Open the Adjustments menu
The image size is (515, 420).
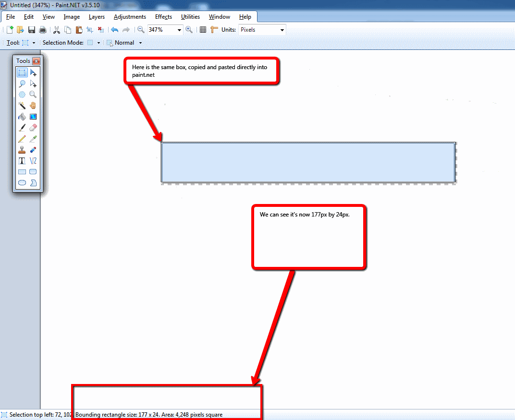pyautogui.click(x=130, y=16)
